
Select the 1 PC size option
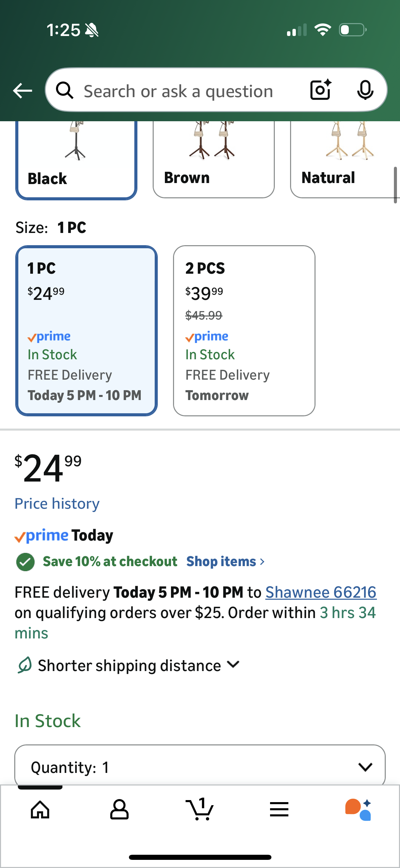(86, 330)
